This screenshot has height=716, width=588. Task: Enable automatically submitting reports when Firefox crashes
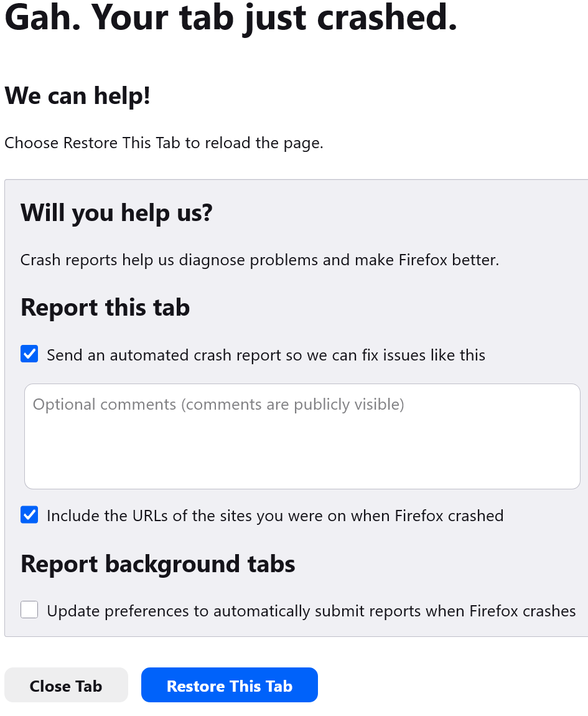pyautogui.click(x=29, y=610)
